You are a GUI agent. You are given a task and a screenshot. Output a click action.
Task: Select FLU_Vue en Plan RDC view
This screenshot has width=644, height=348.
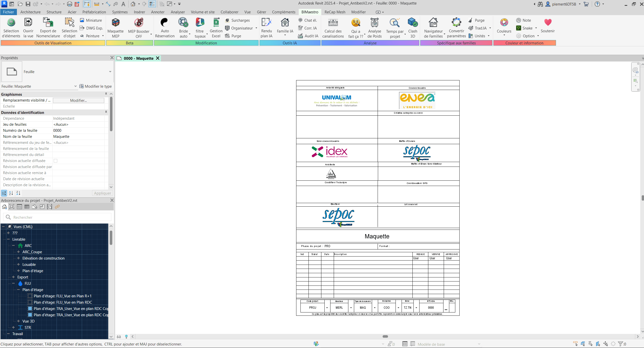point(63,302)
